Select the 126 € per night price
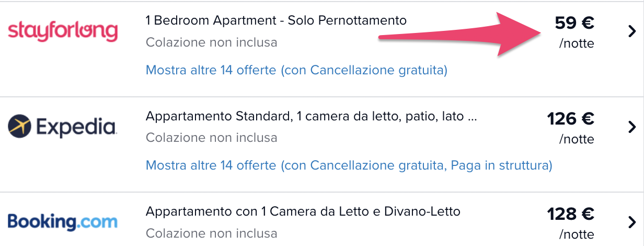644x246 pixels. tap(571, 119)
